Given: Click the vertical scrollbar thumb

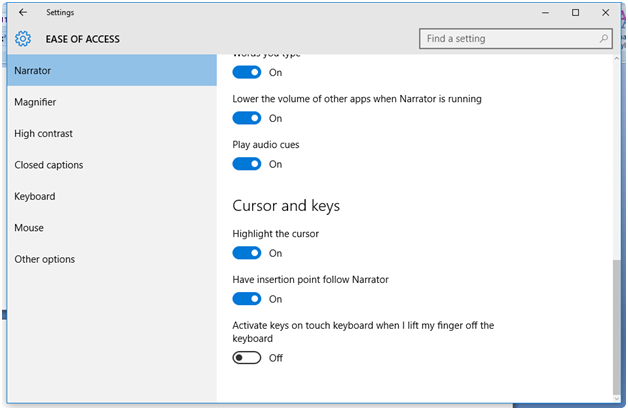Looking at the screenshot, I should 615,325.
